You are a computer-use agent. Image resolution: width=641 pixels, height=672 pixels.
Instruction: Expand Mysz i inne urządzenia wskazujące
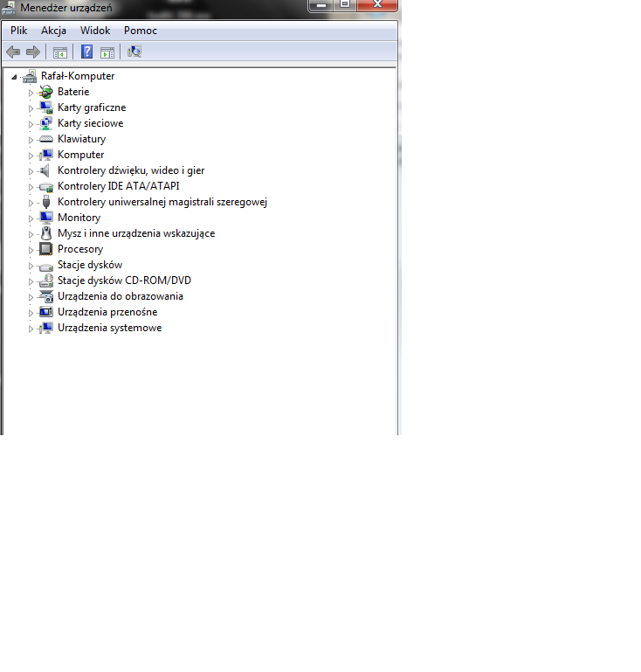[31, 234]
